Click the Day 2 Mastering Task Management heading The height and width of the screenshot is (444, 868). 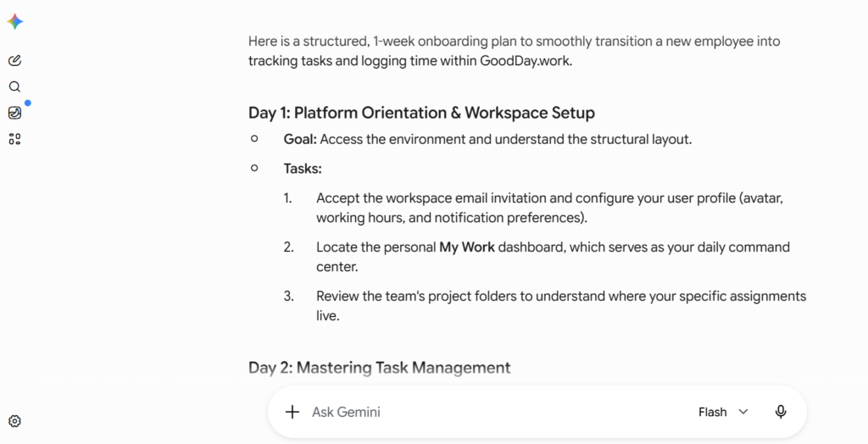pyautogui.click(x=379, y=368)
